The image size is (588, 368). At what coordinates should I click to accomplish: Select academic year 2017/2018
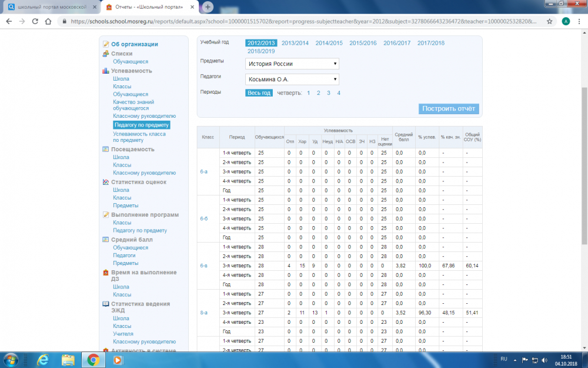(431, 43)
